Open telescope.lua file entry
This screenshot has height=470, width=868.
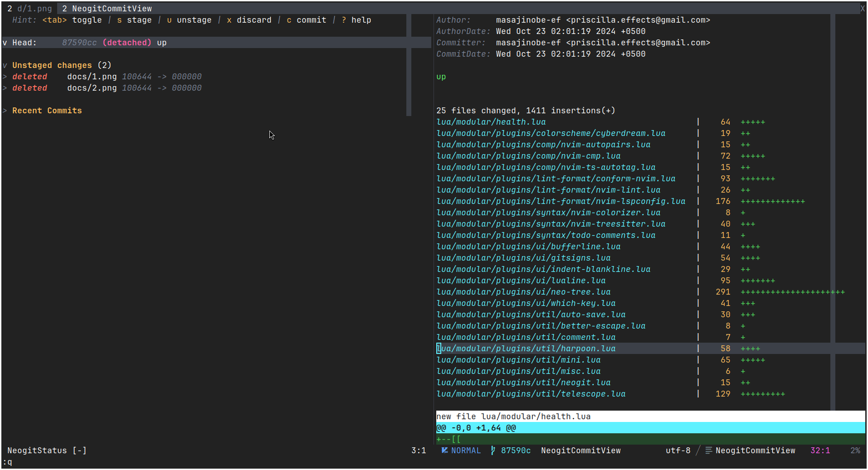531,394
